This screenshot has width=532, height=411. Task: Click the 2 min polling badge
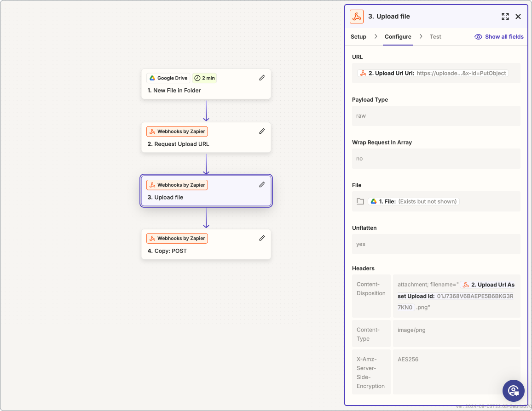click(x=205, y=78)
